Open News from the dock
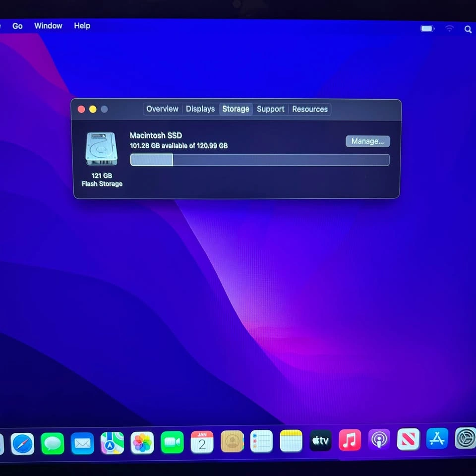The image size is (476, 476). 408,439
